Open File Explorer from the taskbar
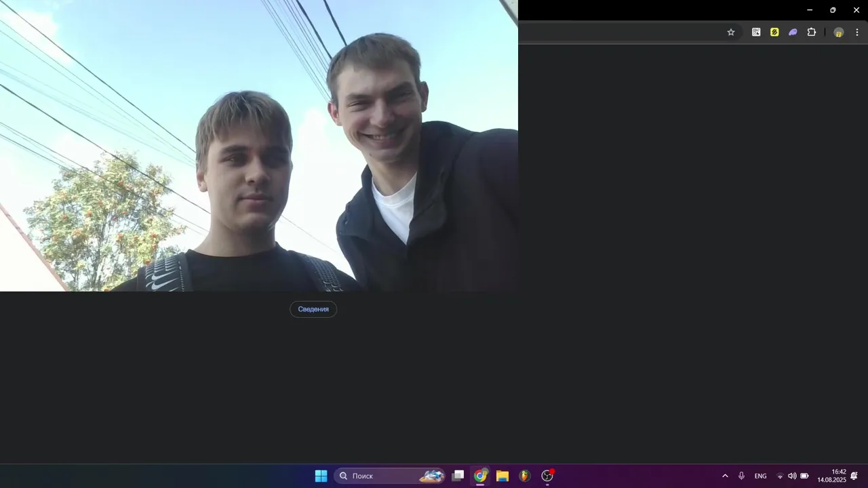 pyautogui.click(x=502, y=476)
